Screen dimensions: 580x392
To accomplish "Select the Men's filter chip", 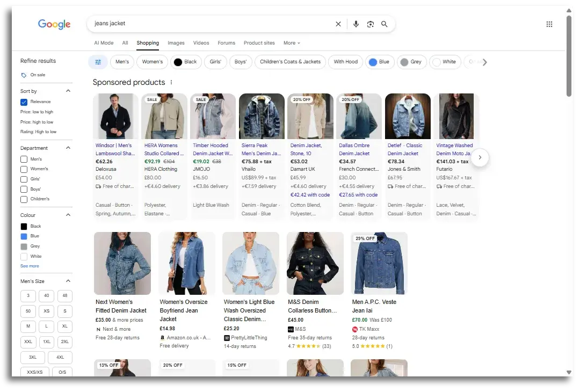I will pyautogui.click(x=122, y=62).
